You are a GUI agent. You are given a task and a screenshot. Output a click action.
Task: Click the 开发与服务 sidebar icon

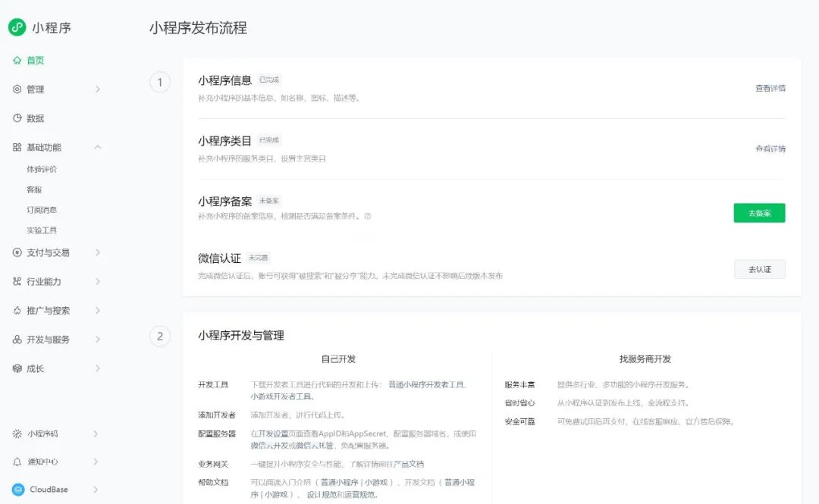[x=17, y=340]
